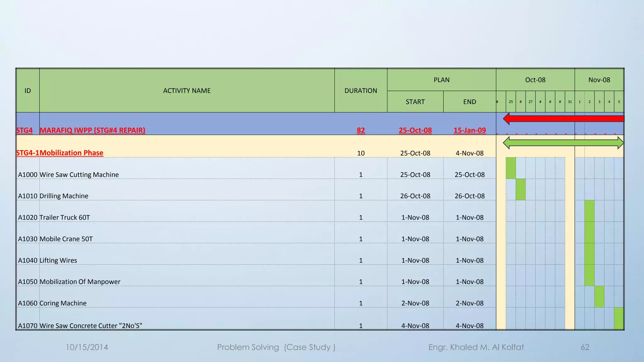Click the Engr. Khaled M. Al Kolfat footer

coord(476,347)
